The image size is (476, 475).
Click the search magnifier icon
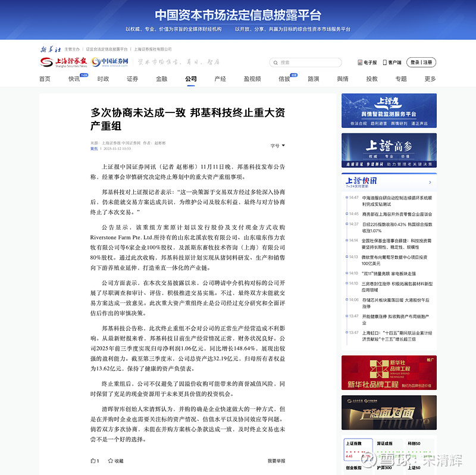click(x=275, y=62)
